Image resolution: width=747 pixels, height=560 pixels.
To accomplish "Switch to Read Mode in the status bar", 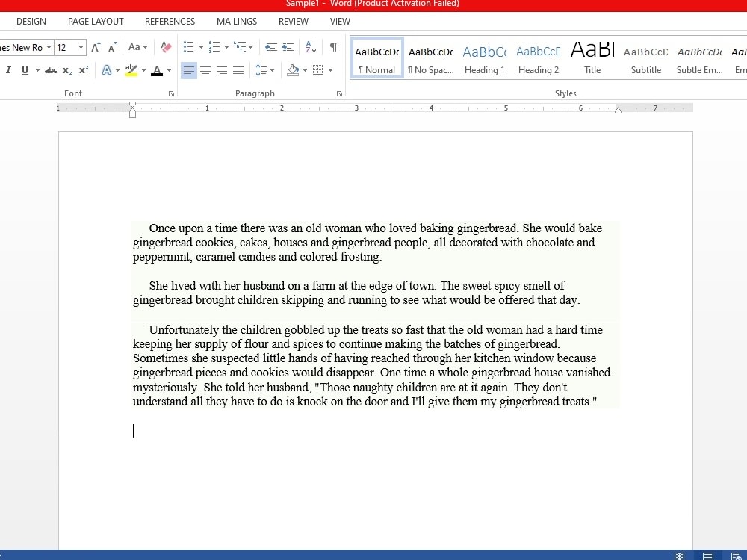I will (x=680, y=556).
